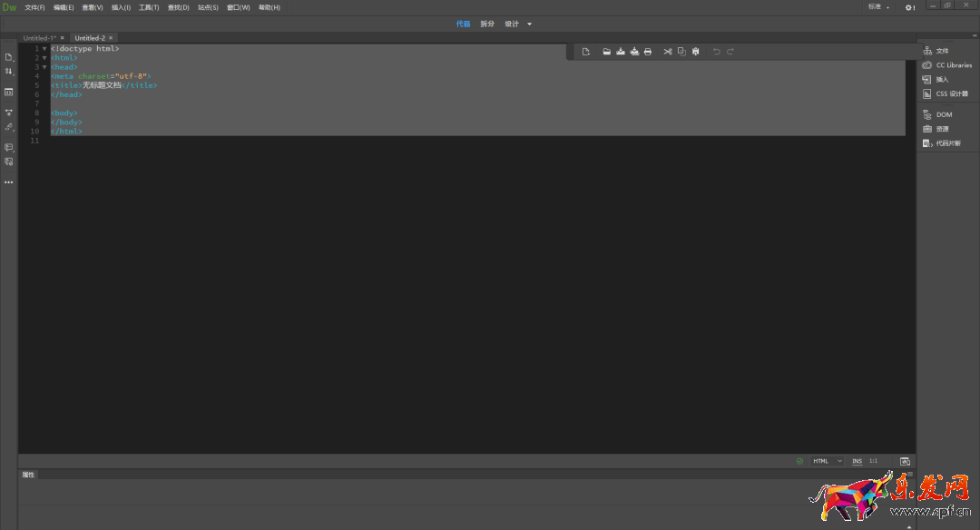The image size is (980, 530).
Task: Click the open folder icon in toolbar
Action: coord(607,52)
